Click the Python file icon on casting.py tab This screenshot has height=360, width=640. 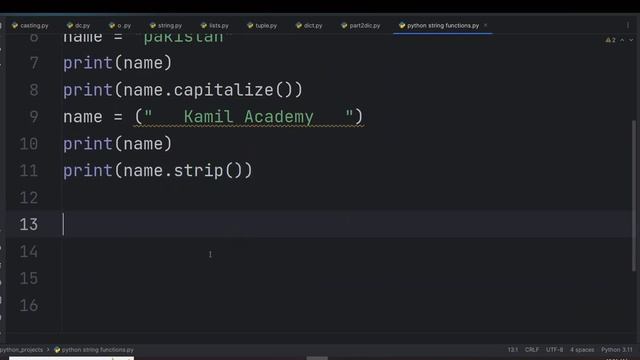(15, 25)
